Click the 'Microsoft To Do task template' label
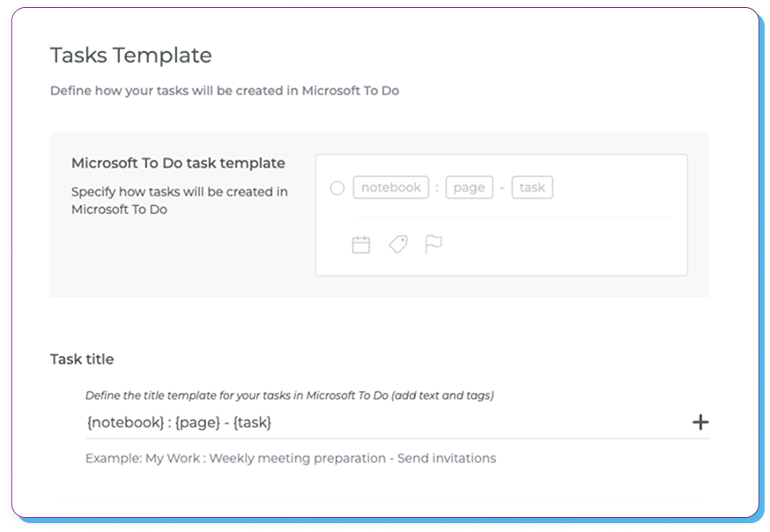Viewport: 770px width, 532px height. tap(178, 163)
